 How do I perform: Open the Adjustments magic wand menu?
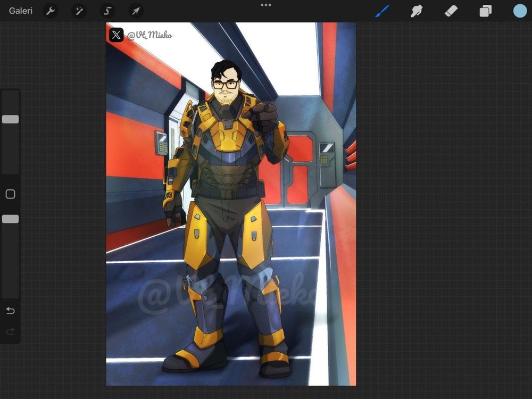tap(79, 11)
